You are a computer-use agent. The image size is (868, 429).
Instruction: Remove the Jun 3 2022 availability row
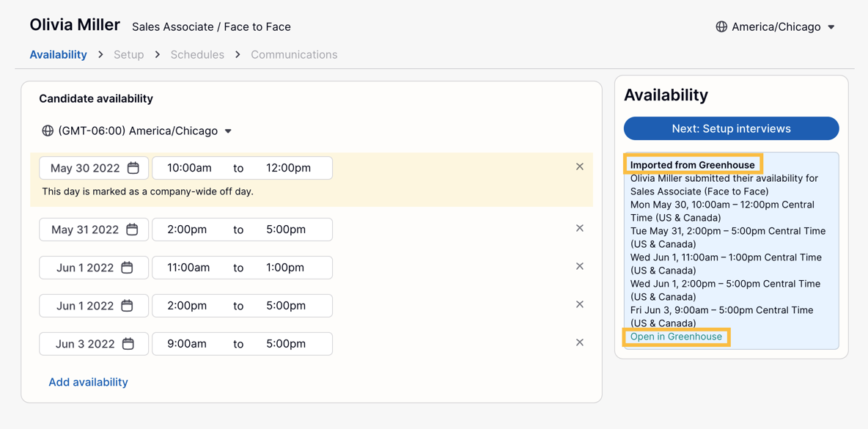click(580, 342)
